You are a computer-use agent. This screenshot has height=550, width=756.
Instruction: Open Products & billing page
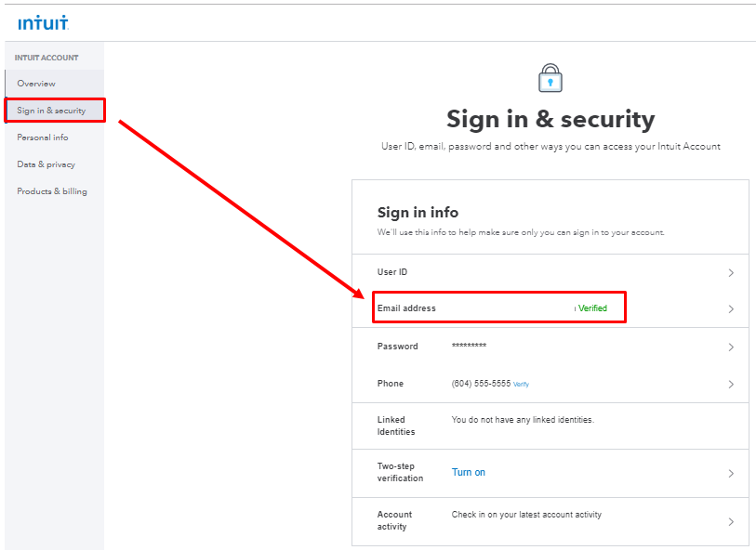click(x=52, y=191)
